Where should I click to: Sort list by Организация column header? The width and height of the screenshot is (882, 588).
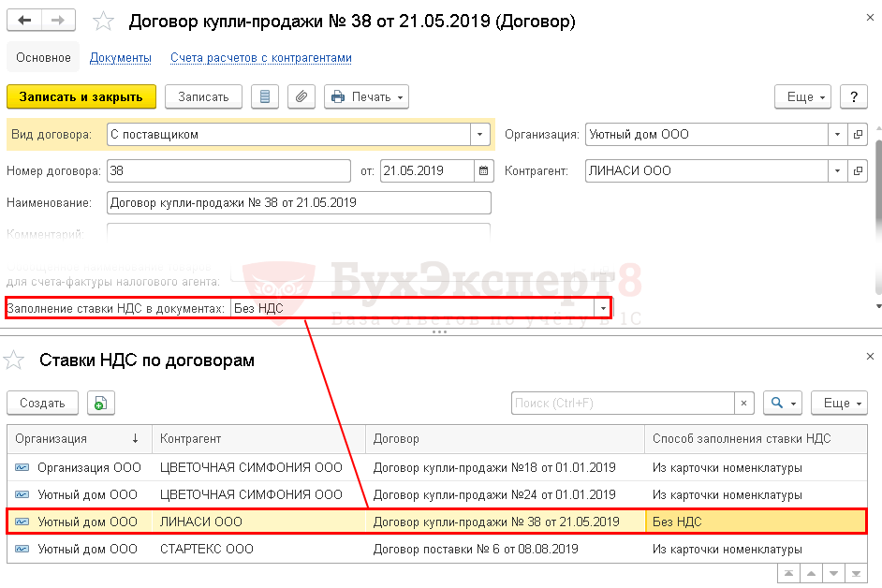[x=64, y=438]
